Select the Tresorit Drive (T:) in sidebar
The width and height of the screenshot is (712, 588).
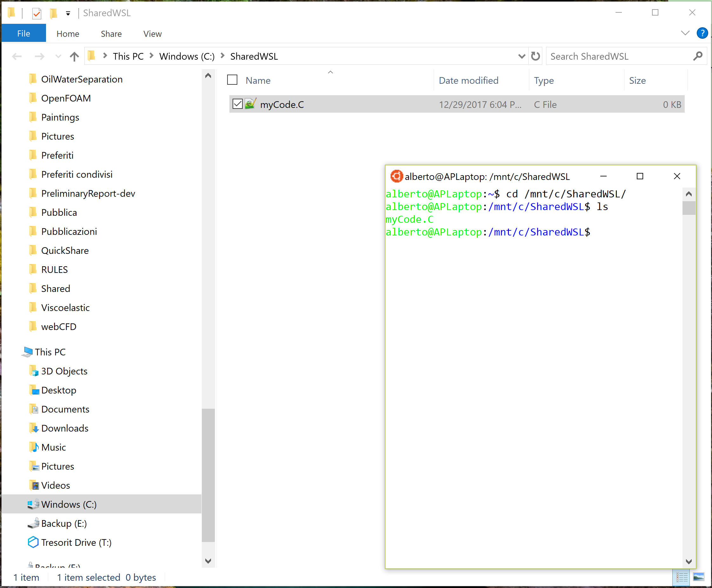[76, 542]
